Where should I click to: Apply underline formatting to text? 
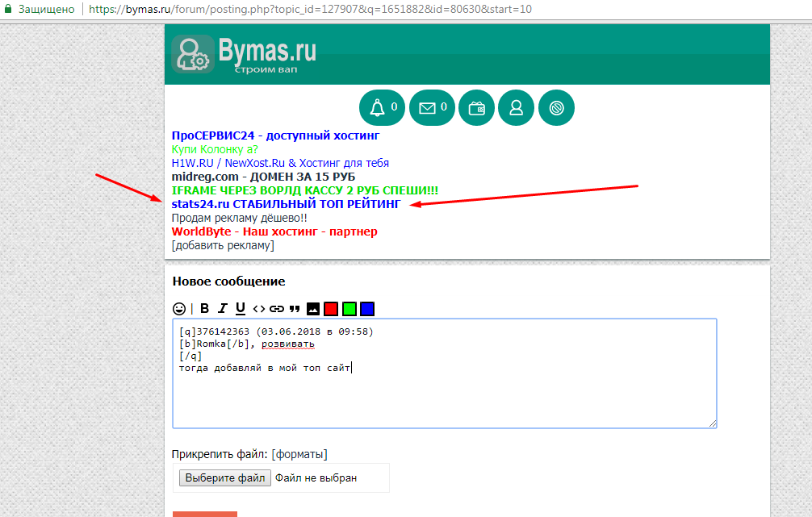241,308
